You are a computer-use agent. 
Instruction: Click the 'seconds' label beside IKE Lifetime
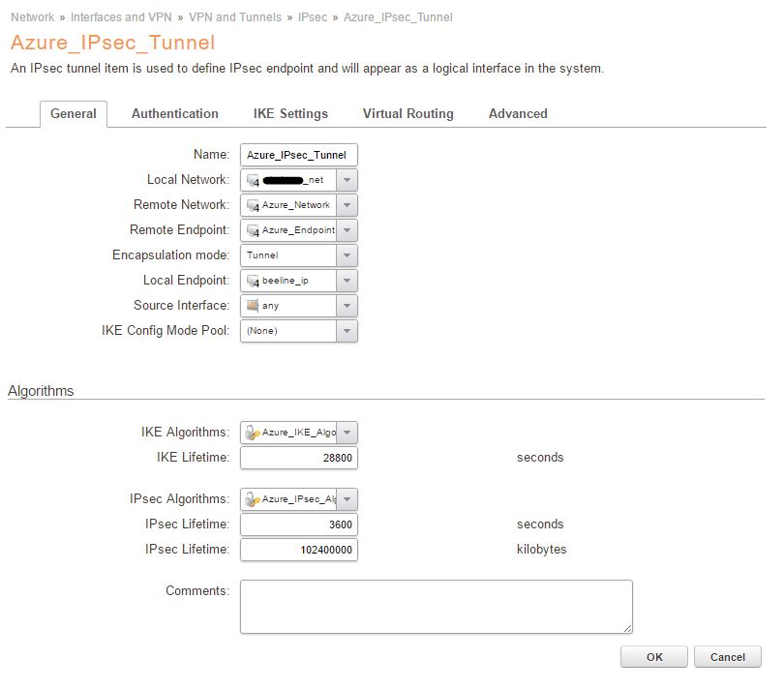click(x=540, y=458)
